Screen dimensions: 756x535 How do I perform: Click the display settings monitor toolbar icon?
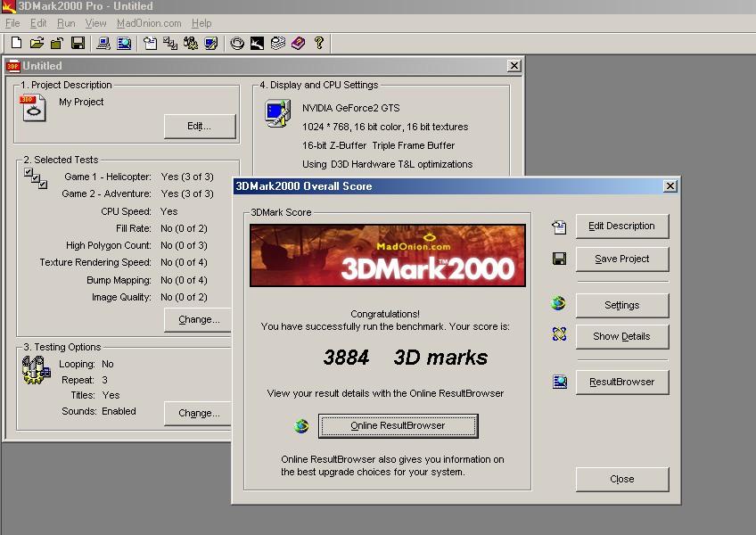(x=211, y=43)
